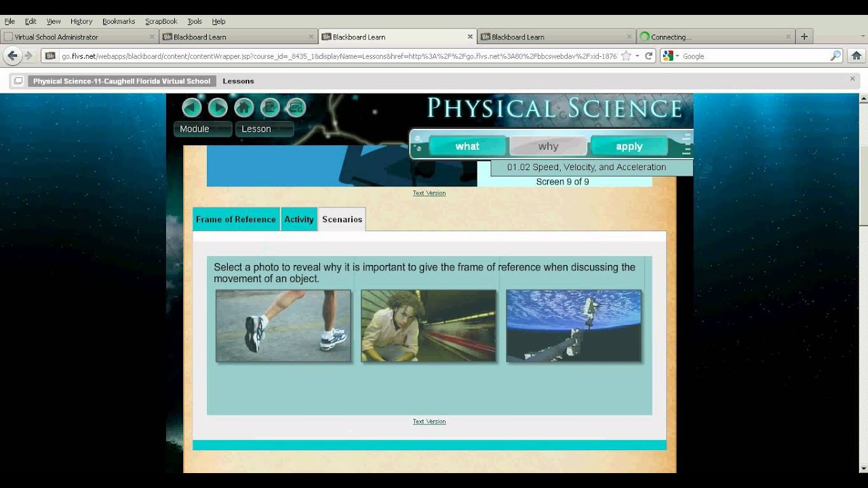The height and width of the screenshot is (488, 868).
Task: Click the window icon left of course title
Action: click(18, 81)
